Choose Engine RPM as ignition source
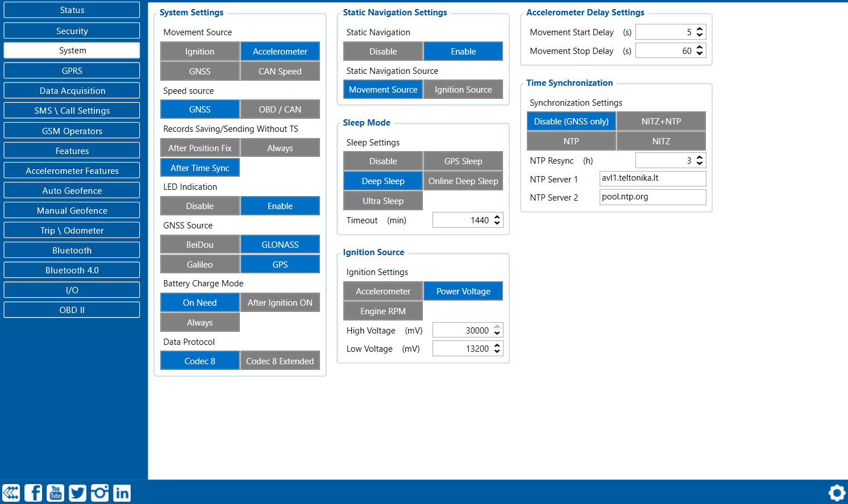The image size is (848, 504). (383, 311)
